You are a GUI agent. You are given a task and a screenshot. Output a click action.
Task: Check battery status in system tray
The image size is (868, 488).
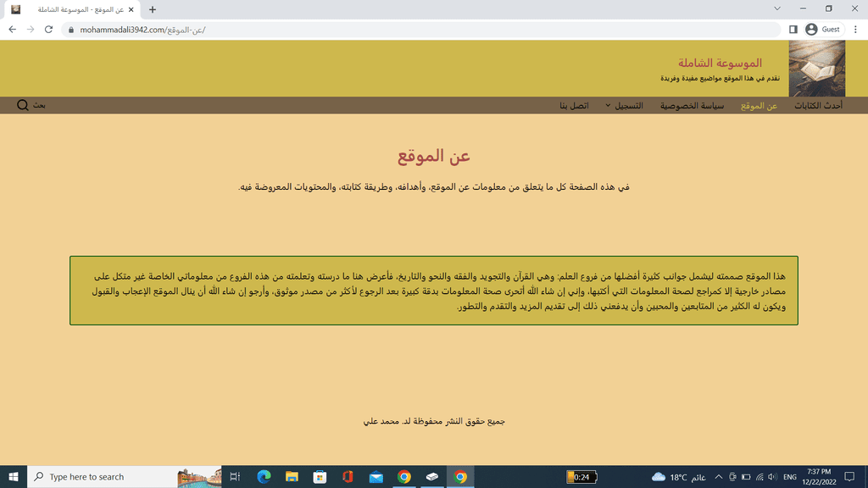click(x=746, y=476)
